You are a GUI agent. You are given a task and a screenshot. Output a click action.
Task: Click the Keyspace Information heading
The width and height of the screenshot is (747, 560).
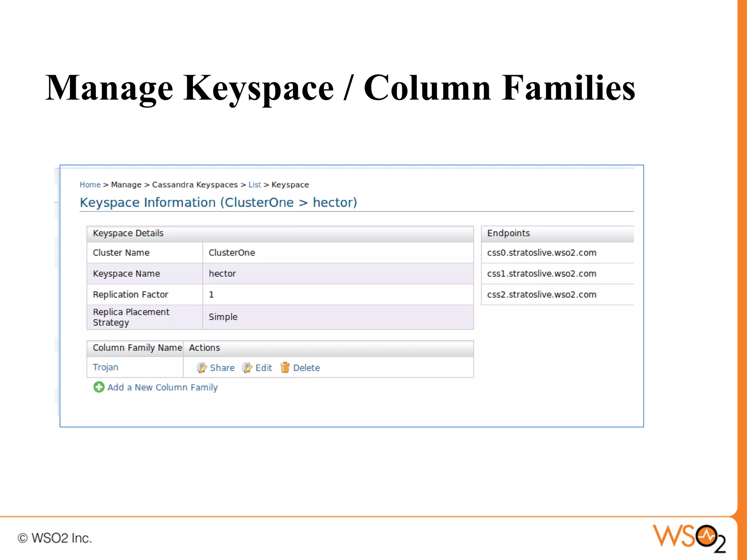pos(218,202)
